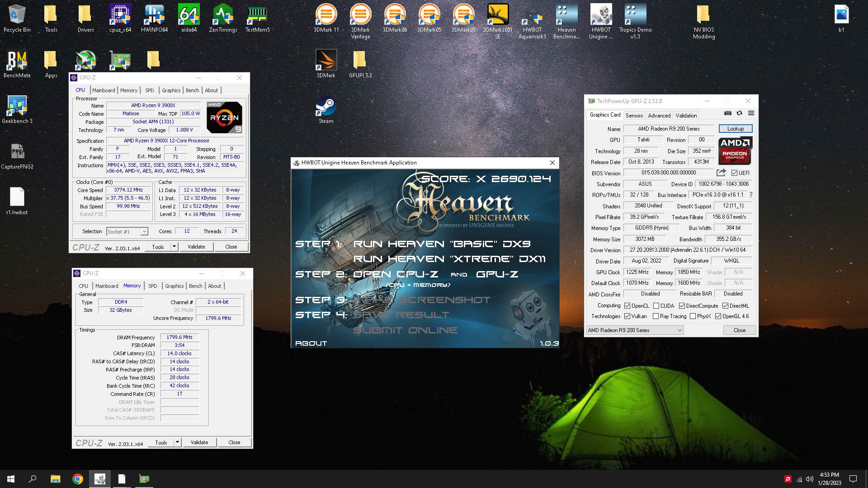Open File Explorer from the taskbar
The image size is (868, 488).
(55, 479)
